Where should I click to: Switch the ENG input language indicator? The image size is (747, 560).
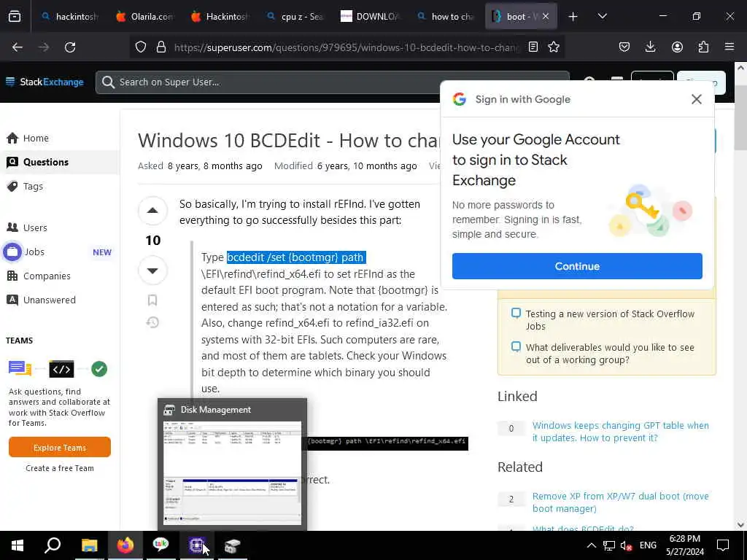(648, 545)
